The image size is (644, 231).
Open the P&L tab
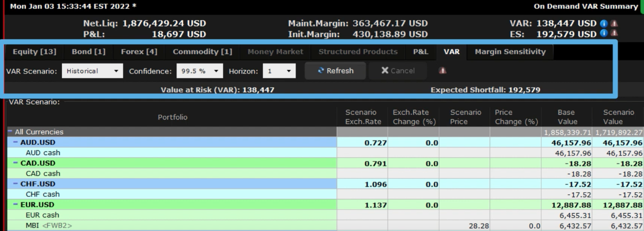click(420, 52)
